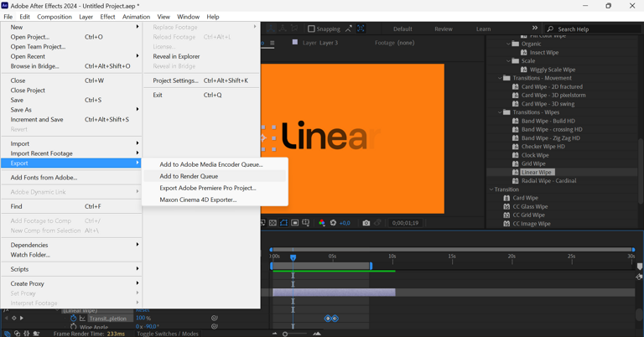Click the 0;00;01;19 preview timecode
The height and width of the screenshot is (337, 644).
coord(405,223)
